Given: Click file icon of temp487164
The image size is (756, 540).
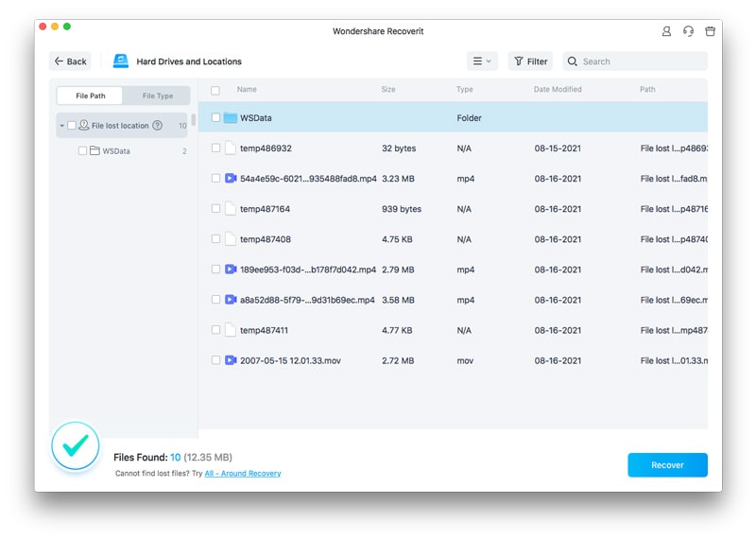Looking at the screenshot, I should 231,209.
